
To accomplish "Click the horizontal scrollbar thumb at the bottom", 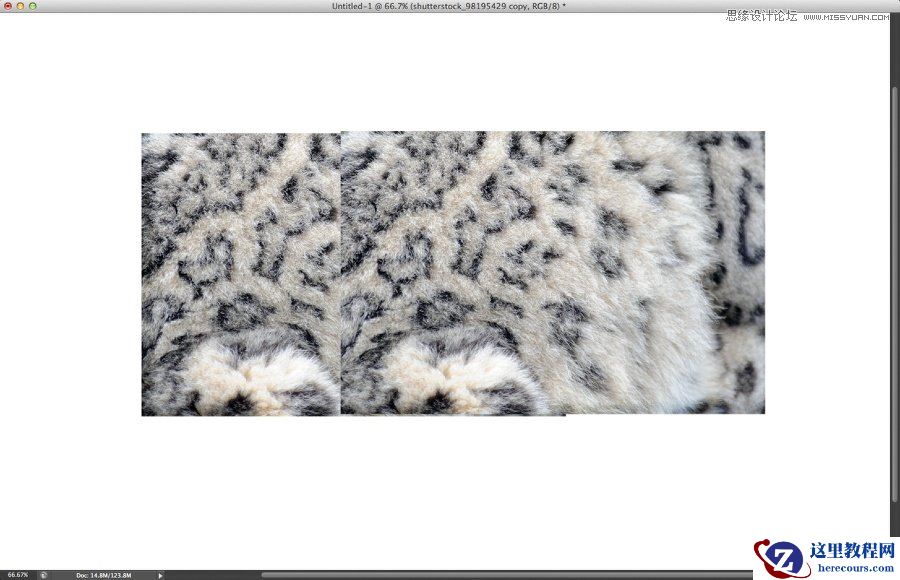I will 506,574.
